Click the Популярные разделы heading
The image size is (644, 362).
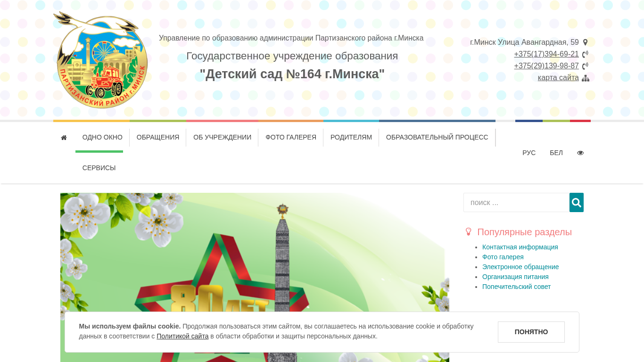coord(524,232)
